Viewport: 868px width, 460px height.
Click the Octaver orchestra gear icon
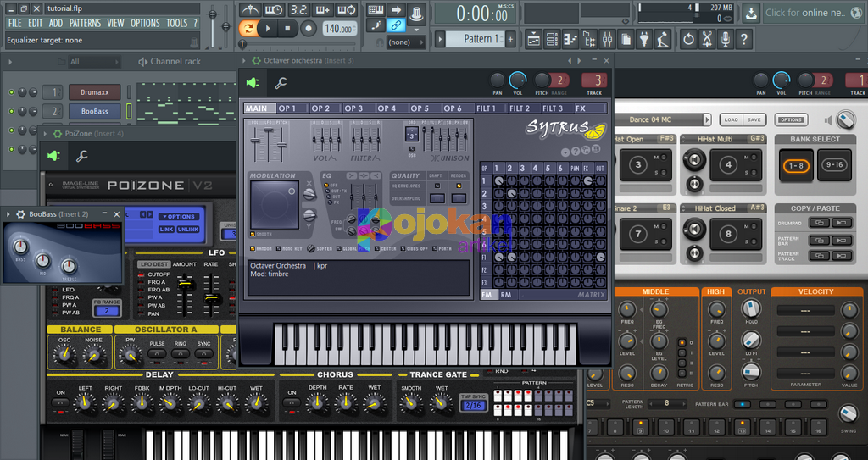click(x=256, y=60)
